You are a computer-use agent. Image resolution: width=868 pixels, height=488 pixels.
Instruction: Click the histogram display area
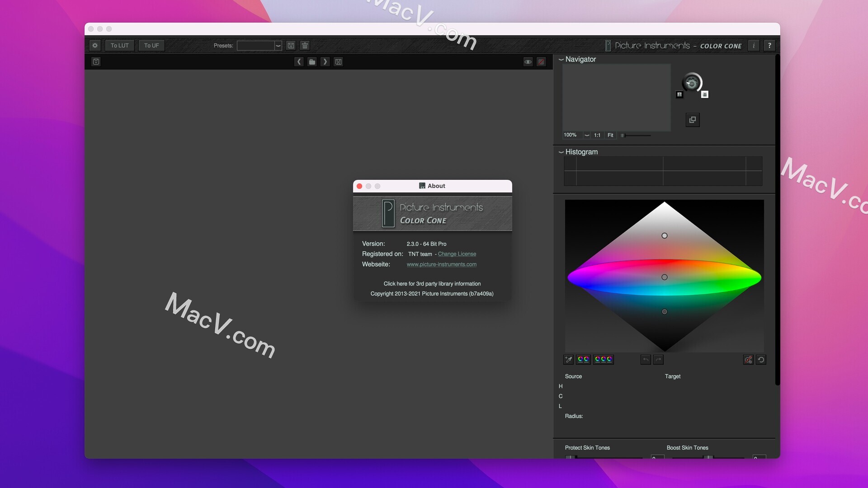point(663,171)
